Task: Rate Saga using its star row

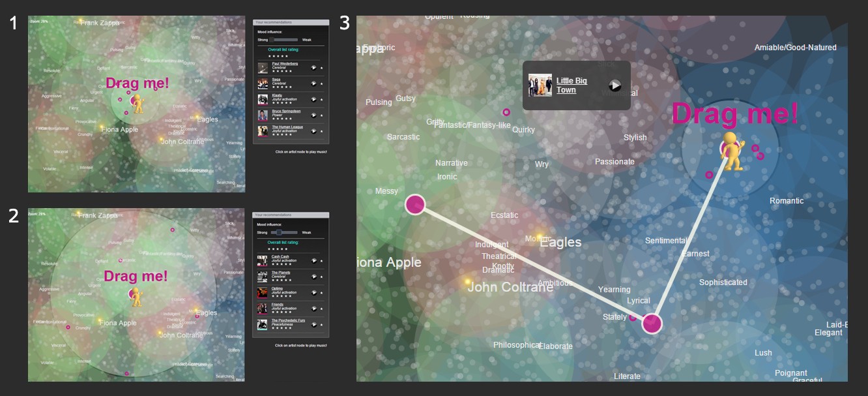Action: (282, 87)
